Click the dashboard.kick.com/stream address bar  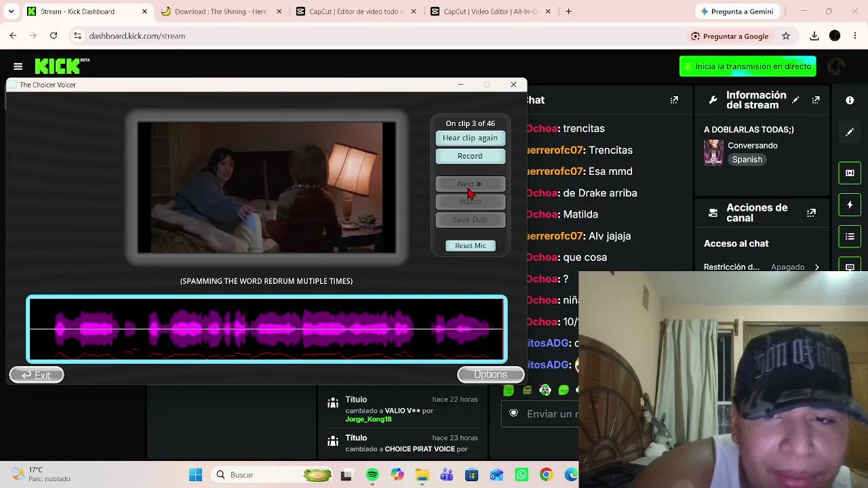(137, 36)
